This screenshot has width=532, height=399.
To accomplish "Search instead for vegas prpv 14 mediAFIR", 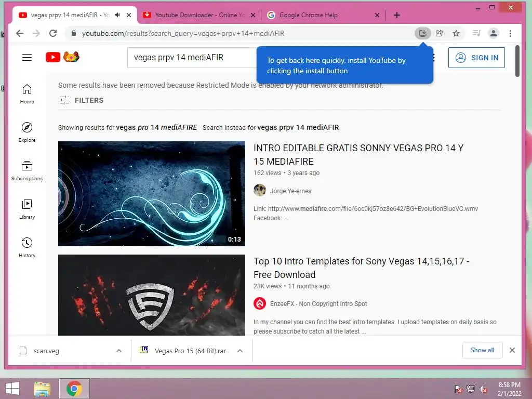I will pos(298,128).
